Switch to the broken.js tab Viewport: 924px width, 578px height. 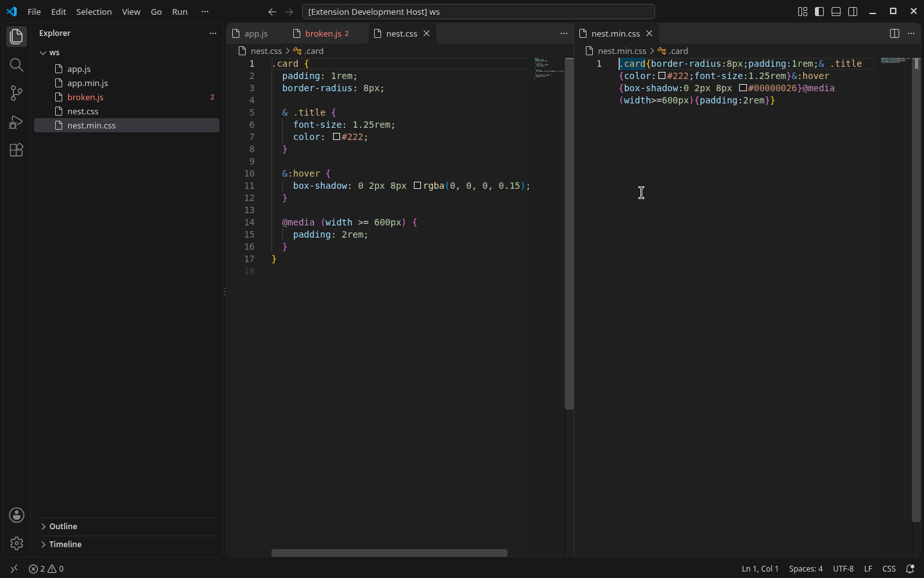click(327, 33)
